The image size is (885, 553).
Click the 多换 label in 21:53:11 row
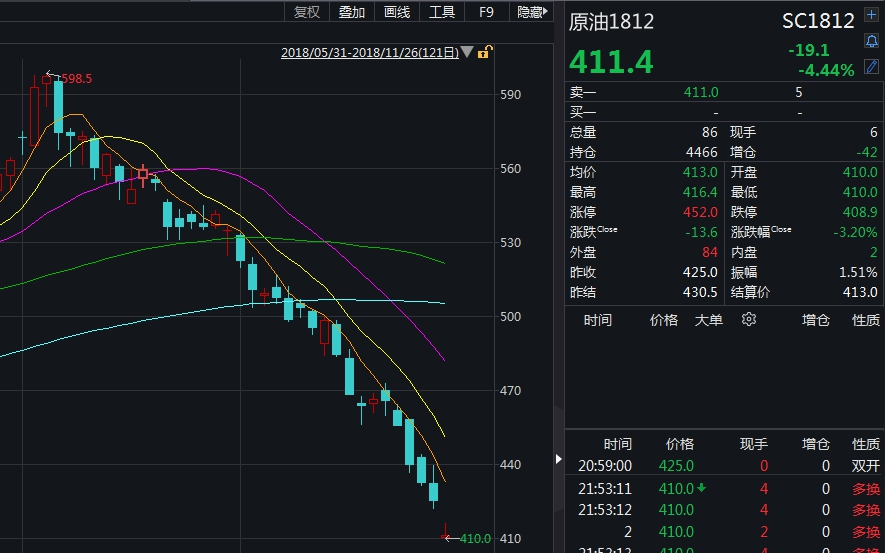[866, 489]
